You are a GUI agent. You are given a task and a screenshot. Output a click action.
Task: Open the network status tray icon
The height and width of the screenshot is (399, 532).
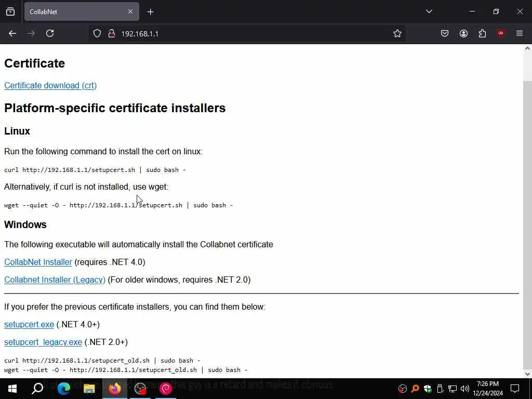[453, 389]
